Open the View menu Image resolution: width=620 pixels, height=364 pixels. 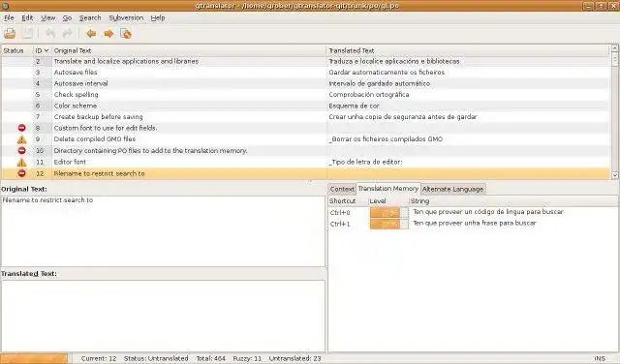[x=47, y=17]
